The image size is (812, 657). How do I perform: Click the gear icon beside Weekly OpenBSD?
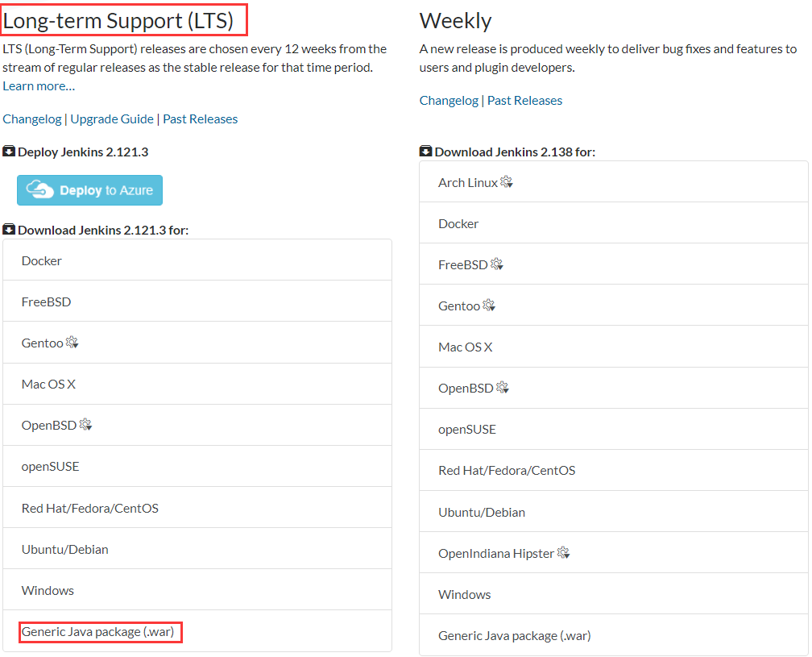coord(503,388)
